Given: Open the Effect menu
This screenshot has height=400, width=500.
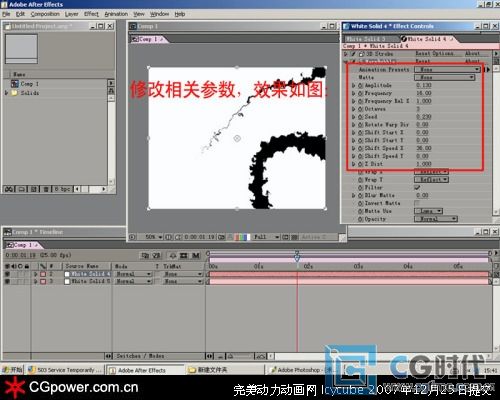Looking at the screenshot, I should click(91, 14).
